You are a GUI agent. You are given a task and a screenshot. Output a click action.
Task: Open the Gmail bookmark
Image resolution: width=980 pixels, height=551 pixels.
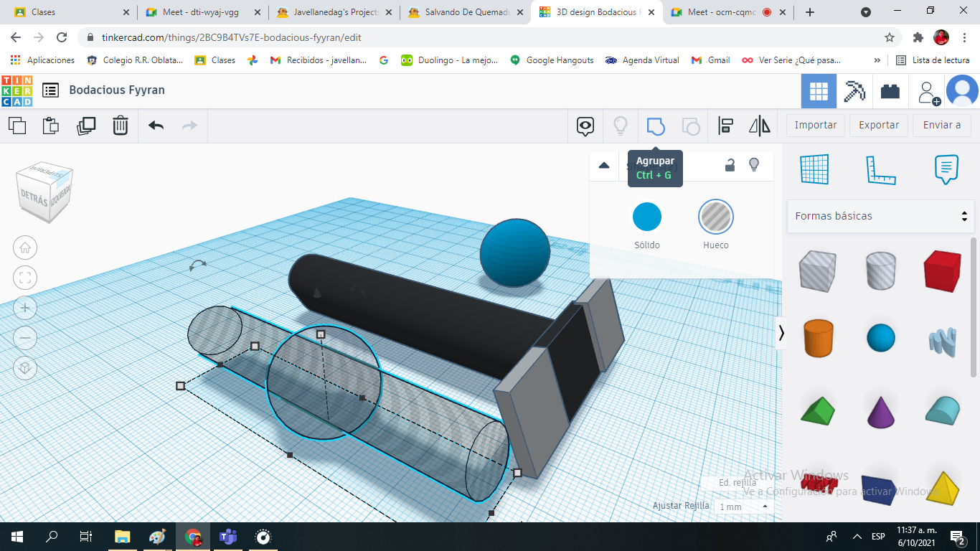coord(710,60)
